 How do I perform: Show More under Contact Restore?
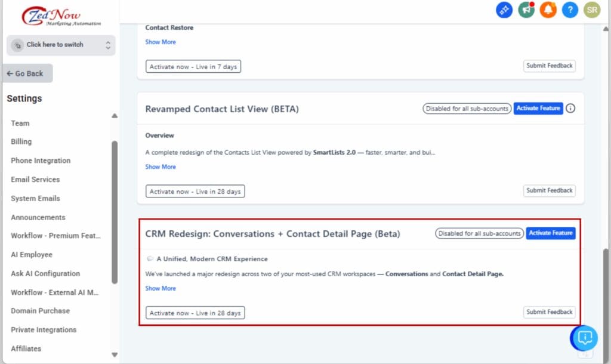pyautogui.click(x=160, y=42)
